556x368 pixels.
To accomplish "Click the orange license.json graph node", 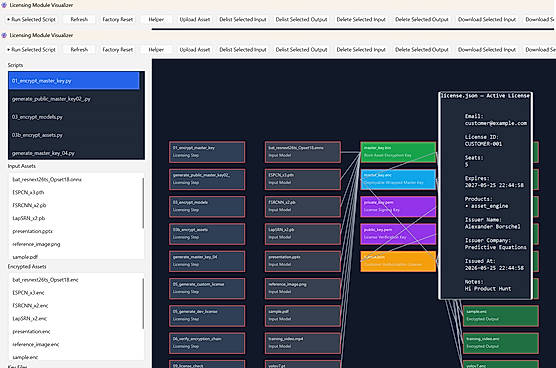I will 398,261.
